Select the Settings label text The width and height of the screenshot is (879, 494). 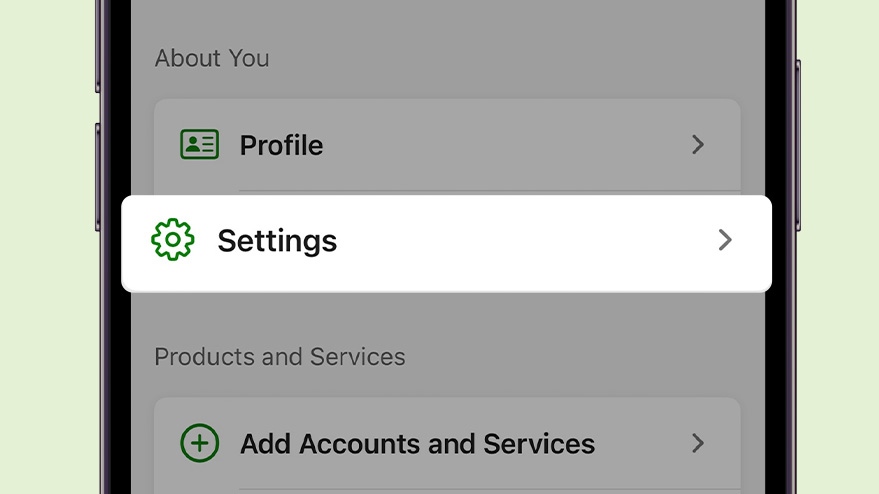click(x=277, y=242)
